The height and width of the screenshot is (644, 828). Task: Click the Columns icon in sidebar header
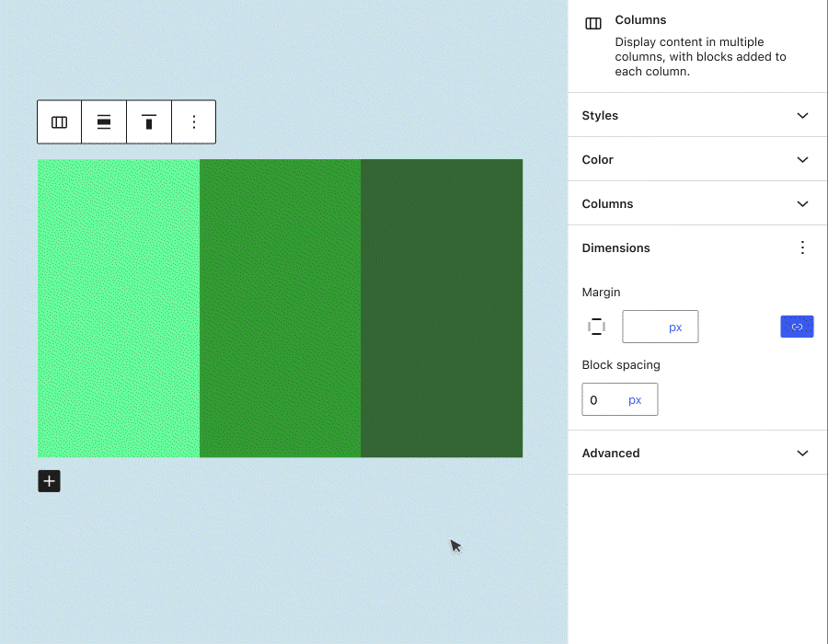593,24
